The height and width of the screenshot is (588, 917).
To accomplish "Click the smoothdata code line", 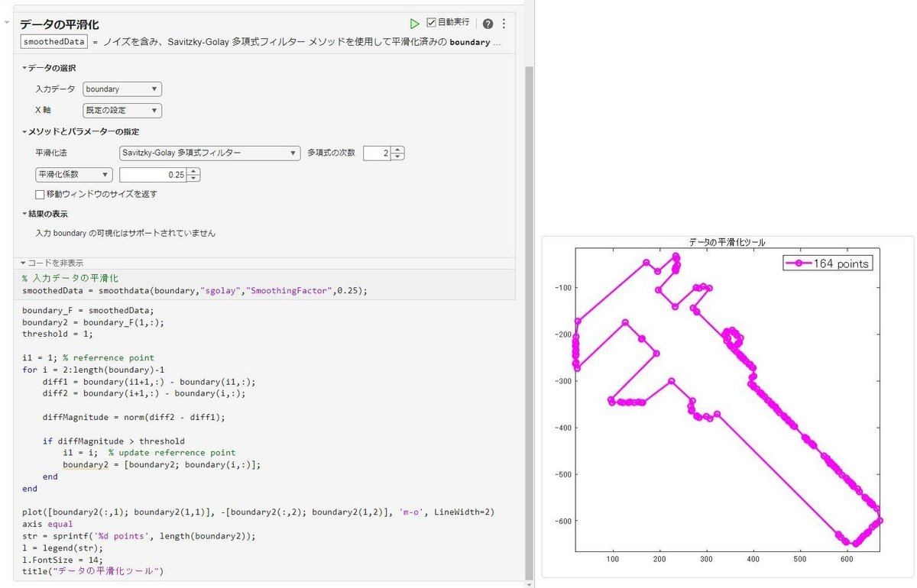I will tap(195, 291).
